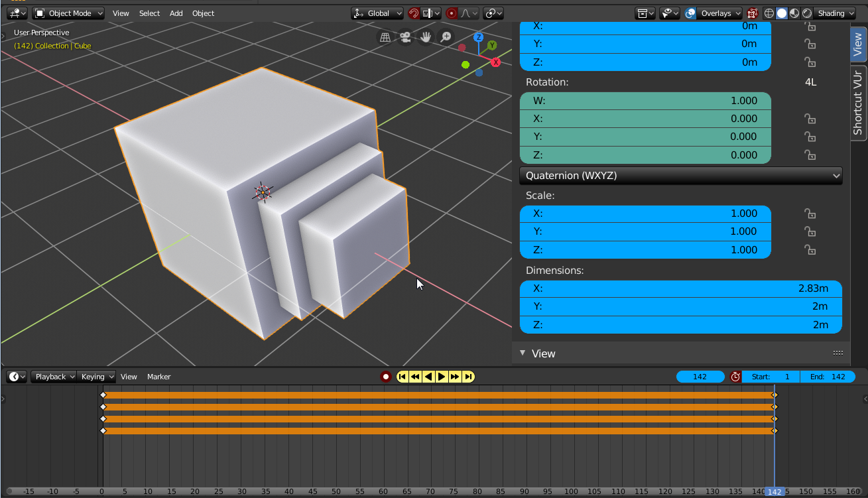
Task: Jump to the animation start frame
Action: click(402, 377)
